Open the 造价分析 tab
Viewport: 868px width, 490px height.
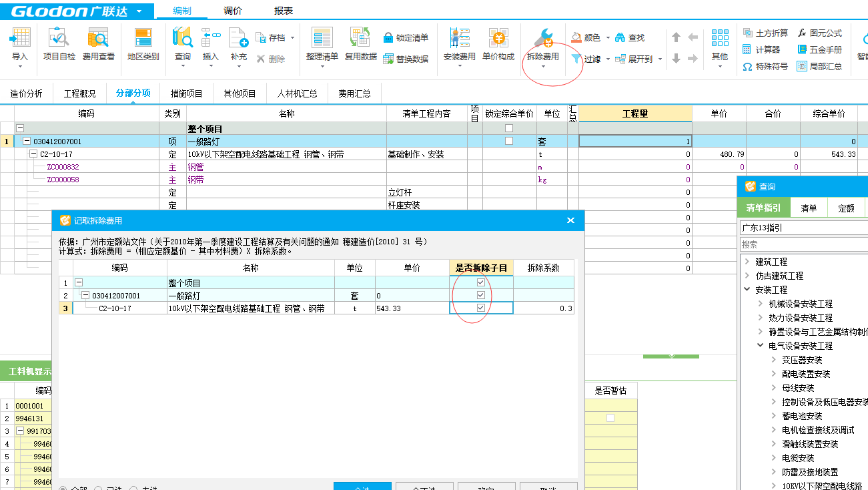tap(26, 93)
